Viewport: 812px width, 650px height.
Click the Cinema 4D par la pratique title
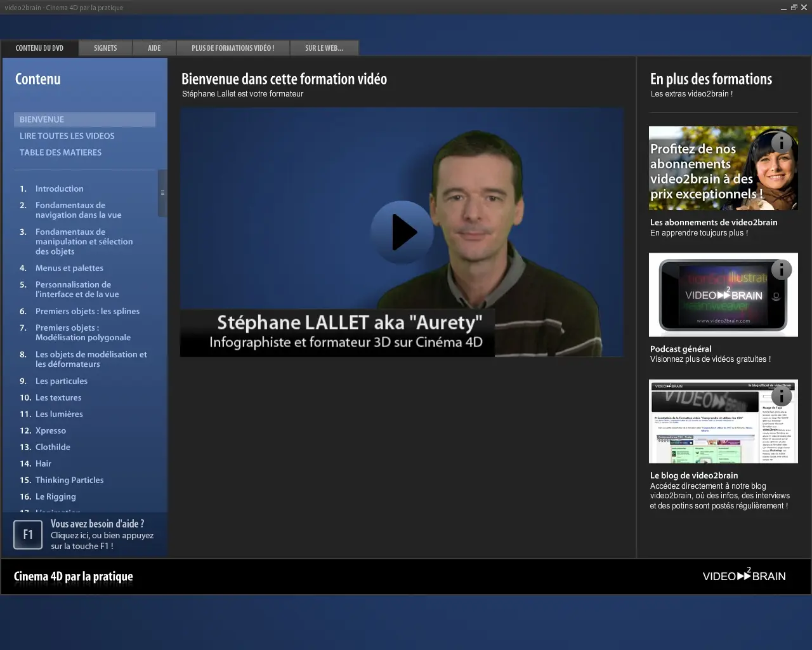74,576
